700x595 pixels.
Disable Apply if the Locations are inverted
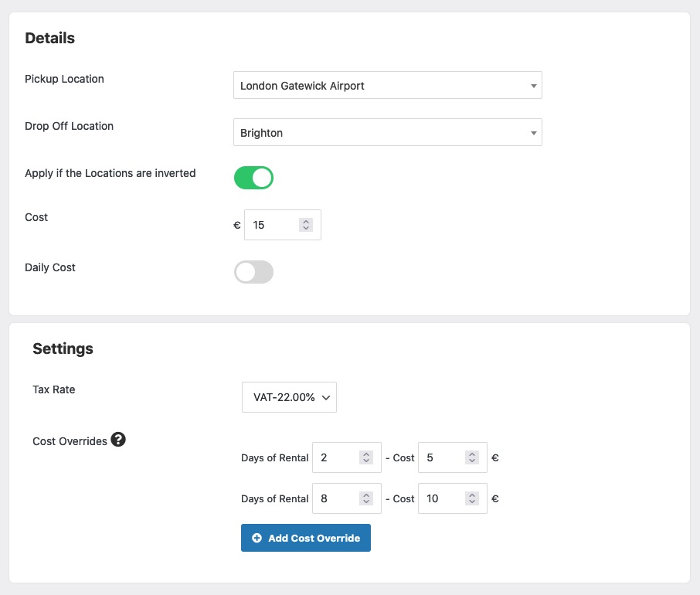tap(254, 178)
